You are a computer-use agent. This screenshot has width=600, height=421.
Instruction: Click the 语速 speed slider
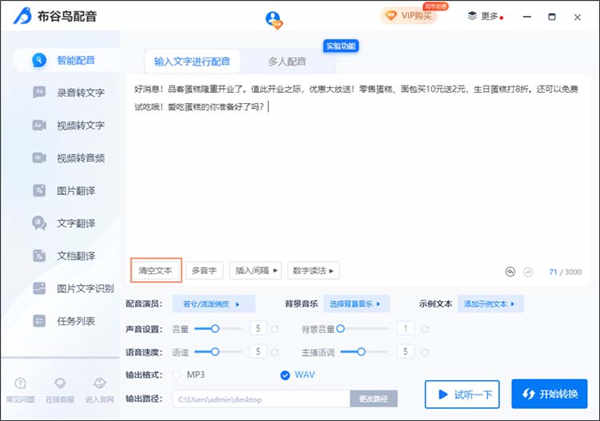(218, 351)
